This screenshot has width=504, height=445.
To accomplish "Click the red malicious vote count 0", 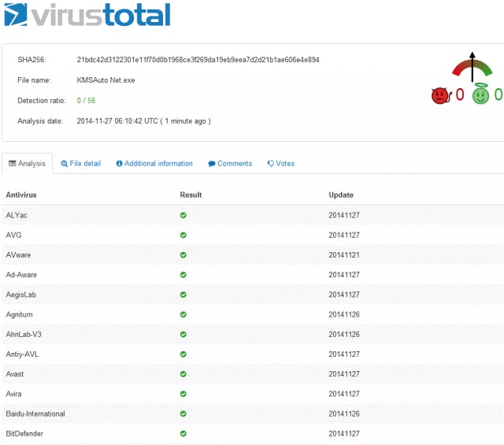I will (x=460, y=95).
